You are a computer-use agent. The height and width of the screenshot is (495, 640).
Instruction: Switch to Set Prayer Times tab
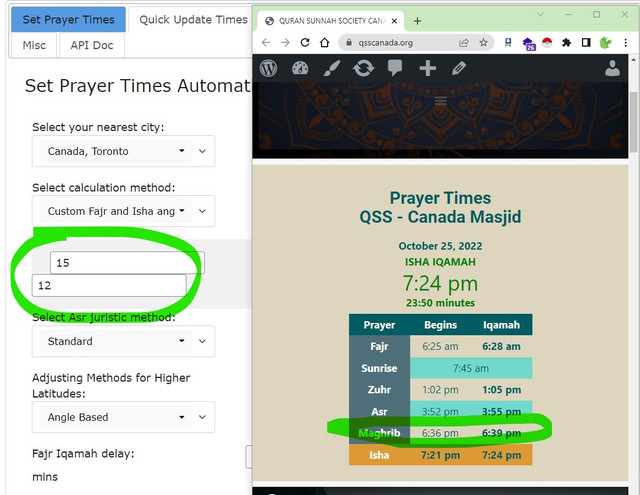[68, 20]
